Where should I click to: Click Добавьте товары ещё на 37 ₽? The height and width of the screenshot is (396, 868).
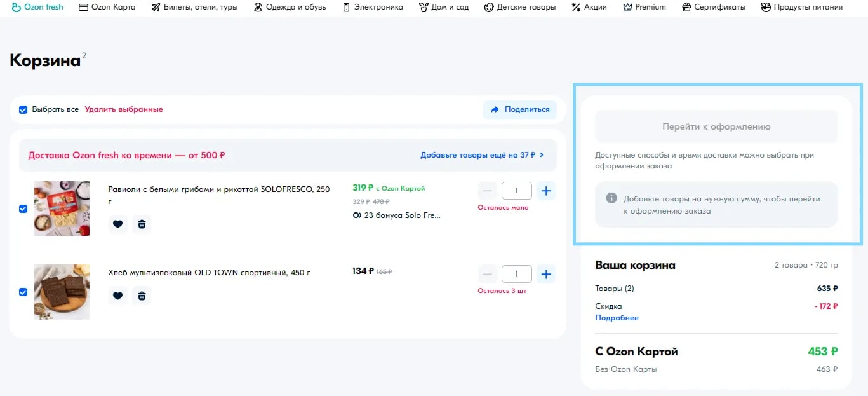482,154
